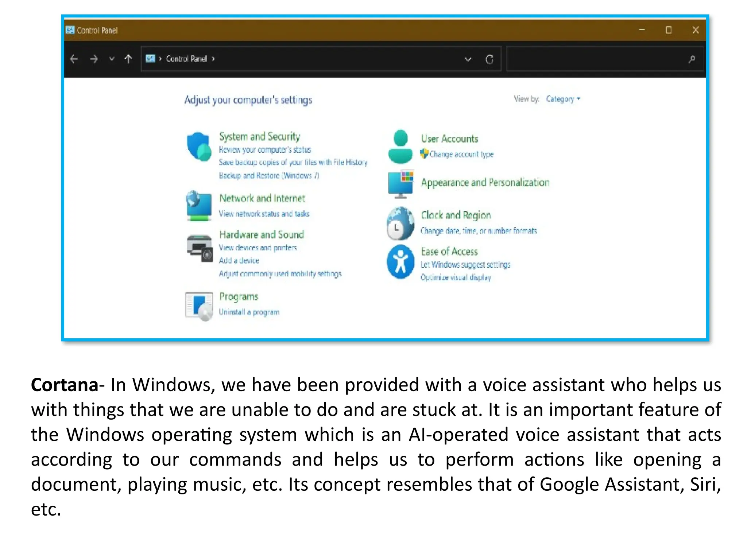Click the System and Security shield icon
The width and height of the screenshot is (747, 560).
(199, 147)
